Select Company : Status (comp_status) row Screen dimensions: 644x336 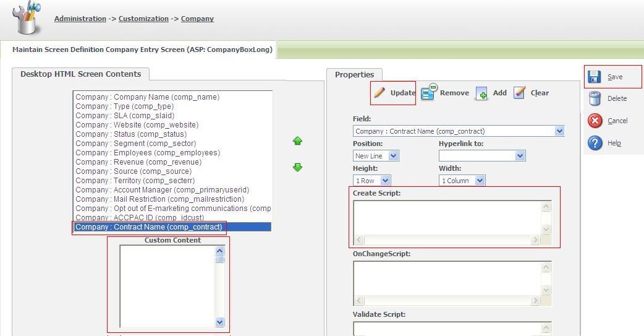pyautogui.click(x=172, y=134)
